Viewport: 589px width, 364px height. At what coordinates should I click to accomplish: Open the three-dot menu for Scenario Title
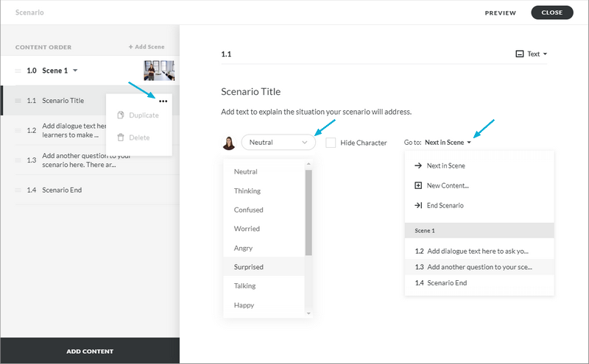coord(163,101)
